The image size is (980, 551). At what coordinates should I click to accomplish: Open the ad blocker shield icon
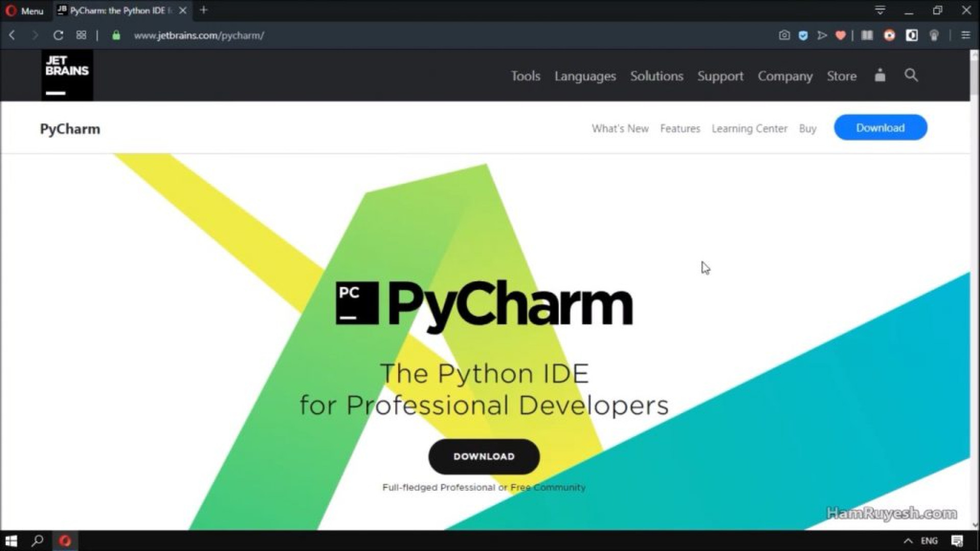click(803, 35)
